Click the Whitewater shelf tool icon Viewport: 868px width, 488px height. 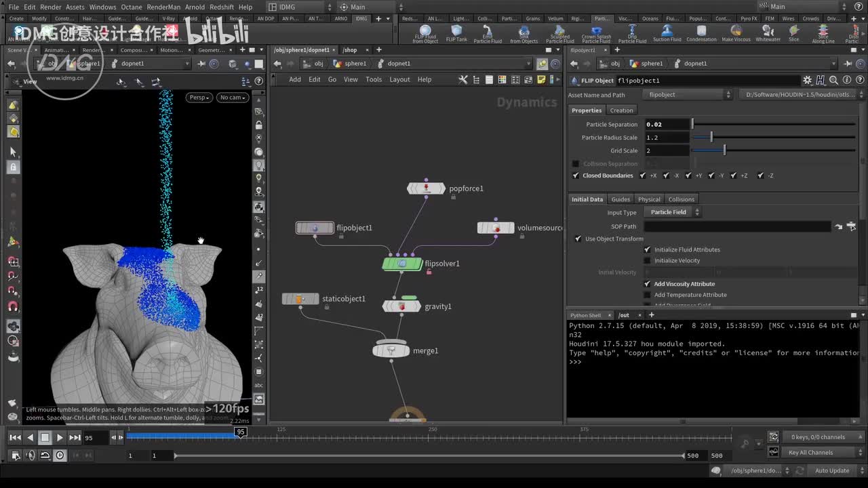(x=768, y=31)
